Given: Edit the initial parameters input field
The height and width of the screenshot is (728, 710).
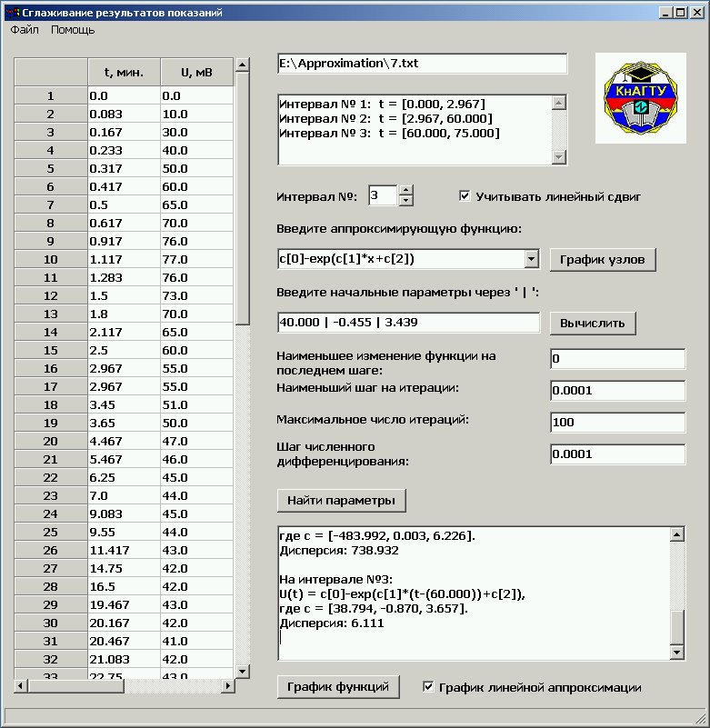Looking at the screenshot, I should pyautogui.click(x=408, y=323).
